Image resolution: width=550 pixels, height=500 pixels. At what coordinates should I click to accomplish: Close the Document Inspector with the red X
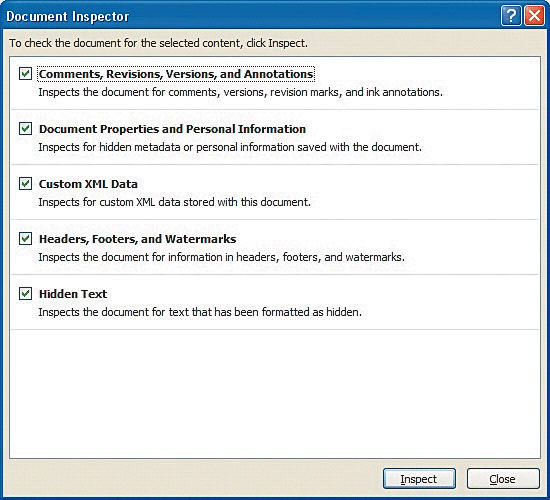point(534,16)
